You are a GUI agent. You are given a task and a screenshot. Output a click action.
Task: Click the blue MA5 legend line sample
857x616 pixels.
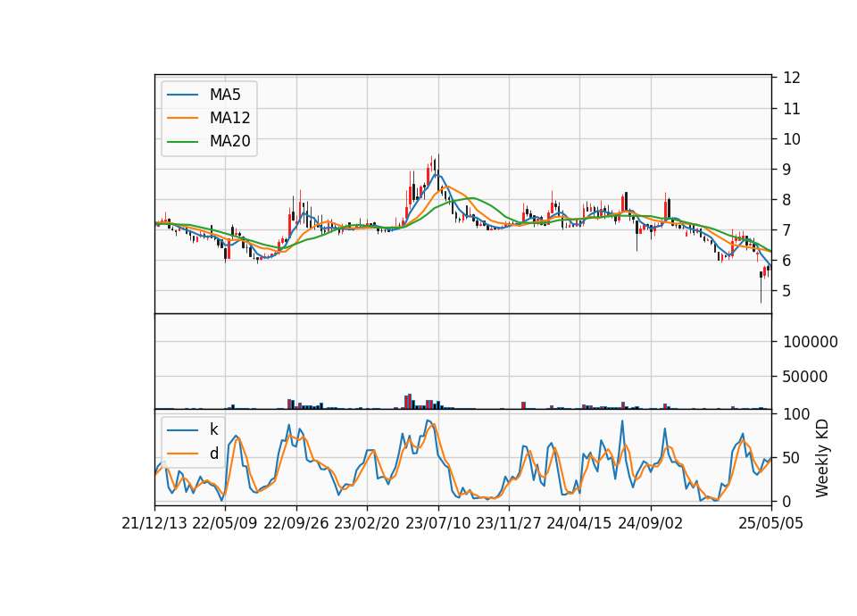pyautogui.click(x=182, y=96)
